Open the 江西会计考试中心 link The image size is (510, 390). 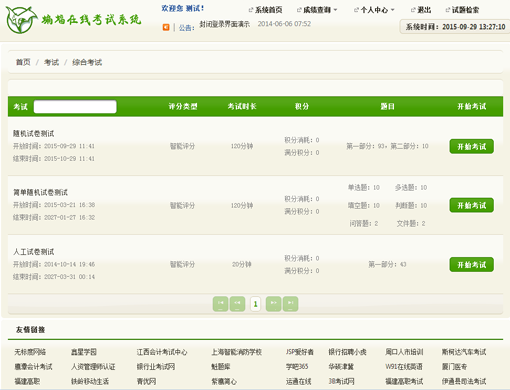[162, 352]
